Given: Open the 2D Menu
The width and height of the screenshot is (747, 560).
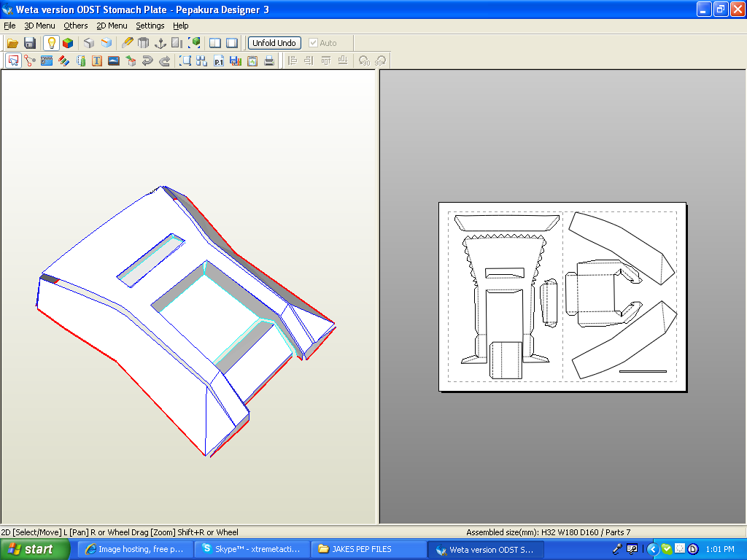Looking at the screenshot, I should 112,26.
